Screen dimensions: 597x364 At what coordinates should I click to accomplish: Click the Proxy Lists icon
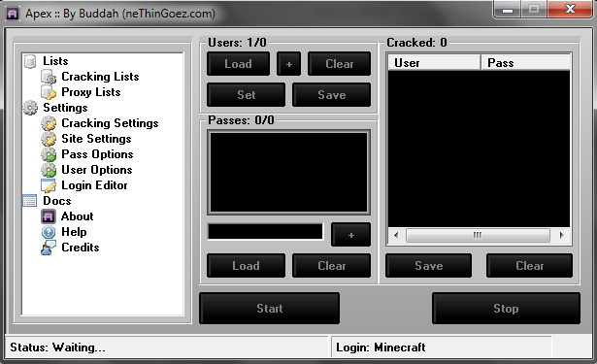[x=49, y=92]
